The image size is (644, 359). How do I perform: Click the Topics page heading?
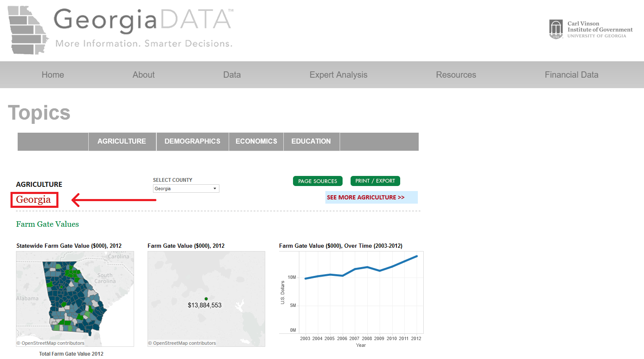pyautogui.click(x=39, y=113)
